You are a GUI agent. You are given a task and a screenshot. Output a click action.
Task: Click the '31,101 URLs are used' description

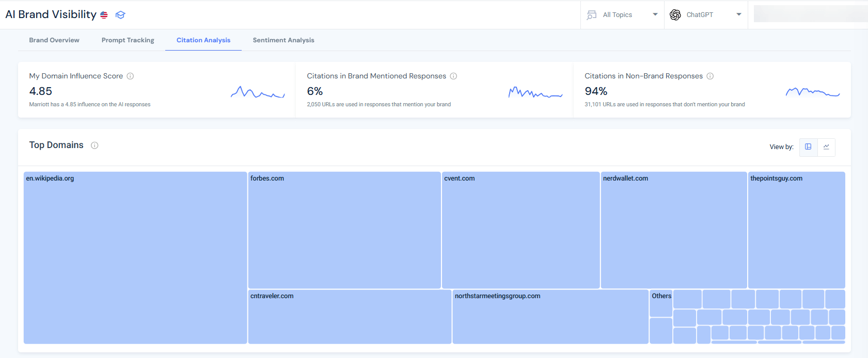click(665, 105)
